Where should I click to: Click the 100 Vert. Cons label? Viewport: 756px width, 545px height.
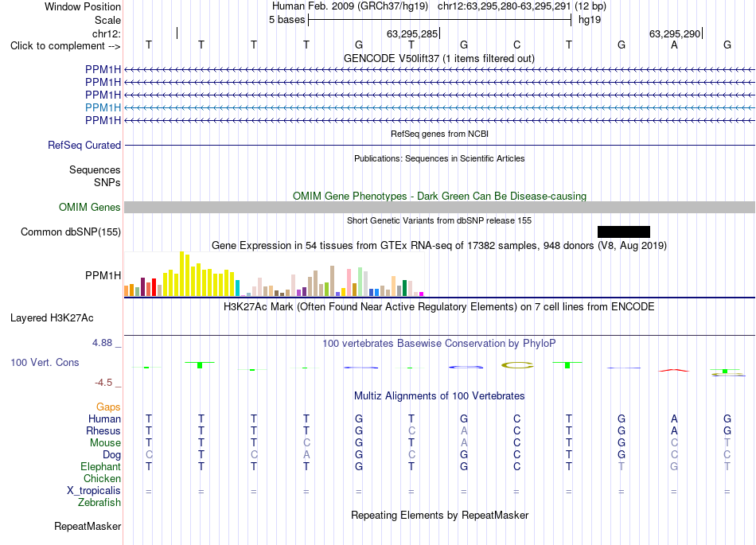(x=45, y=362)
